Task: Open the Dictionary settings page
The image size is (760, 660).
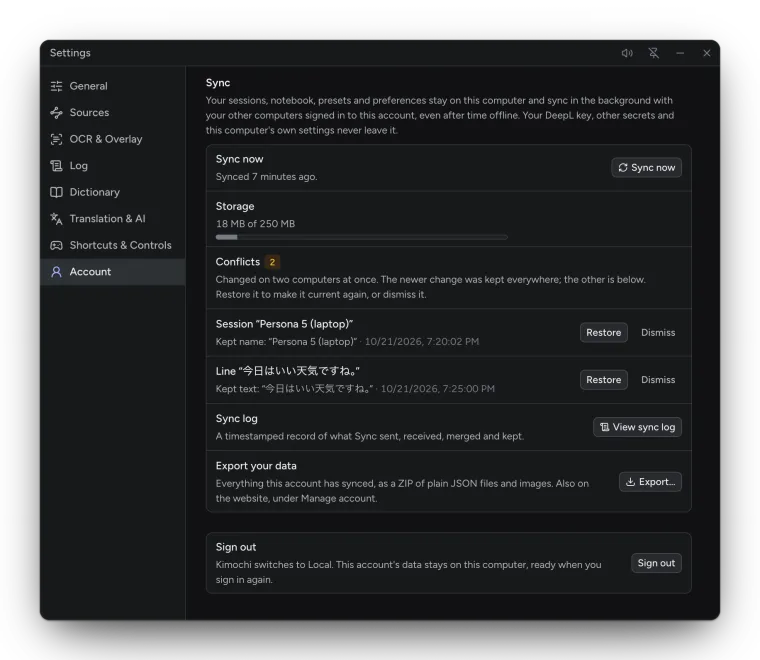Action: point(112,192)
